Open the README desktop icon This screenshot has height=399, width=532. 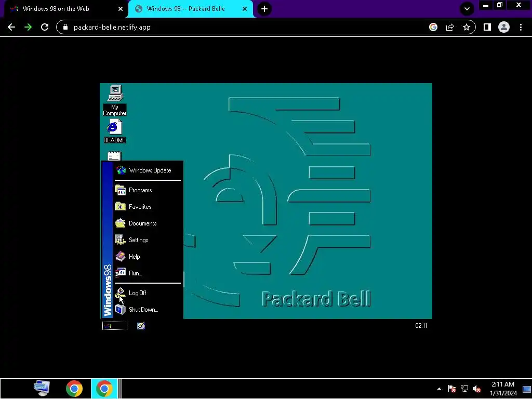(114, 132)
